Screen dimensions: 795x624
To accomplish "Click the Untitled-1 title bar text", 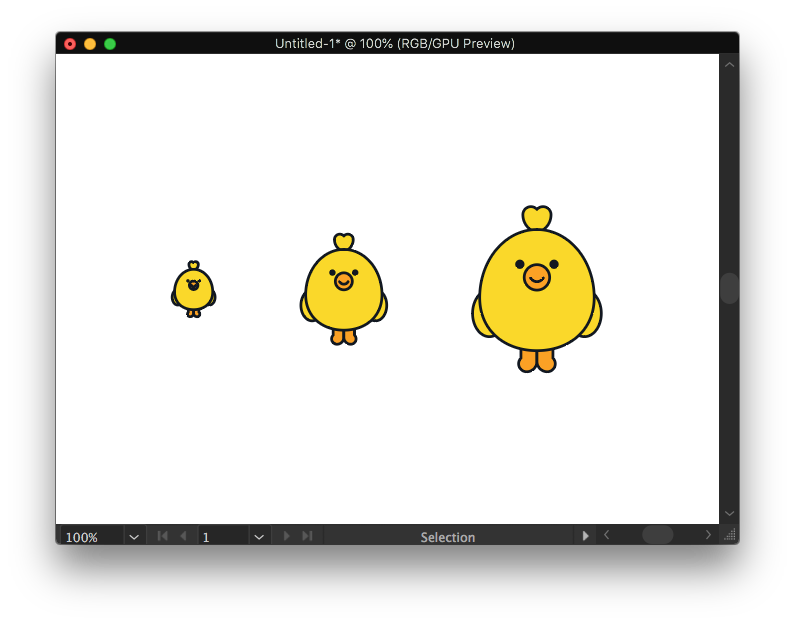I will (x=395, y=44).
